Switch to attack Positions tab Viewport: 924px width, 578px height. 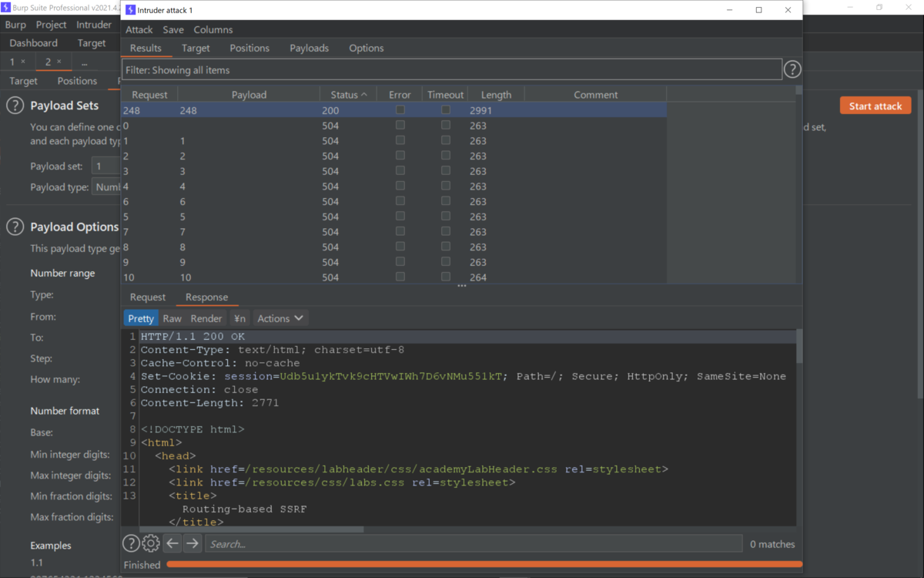click(249, 48)
